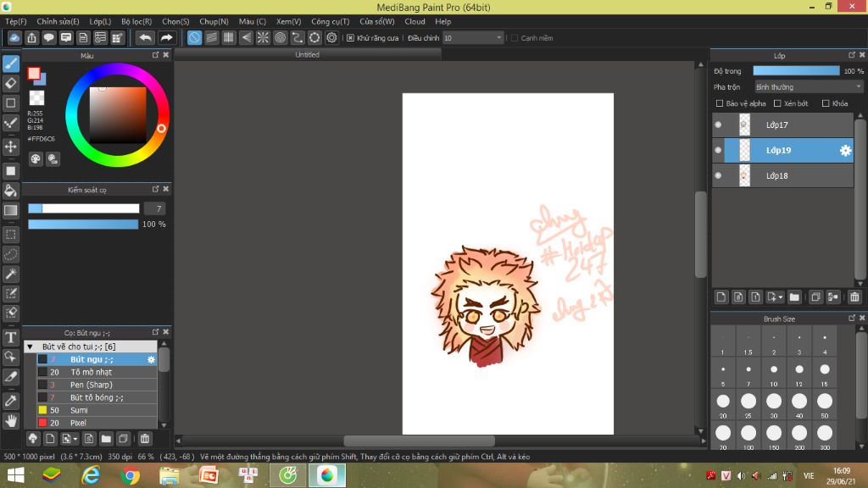Open Lớp19 layer settings gear
868x488 pixels.
(x=845, y=150)
